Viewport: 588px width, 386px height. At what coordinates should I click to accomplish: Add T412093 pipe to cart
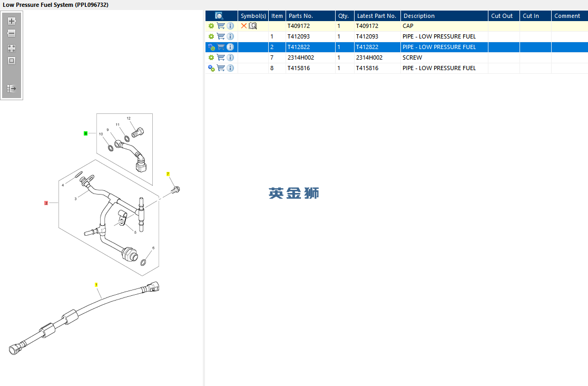tap(221, 36)
